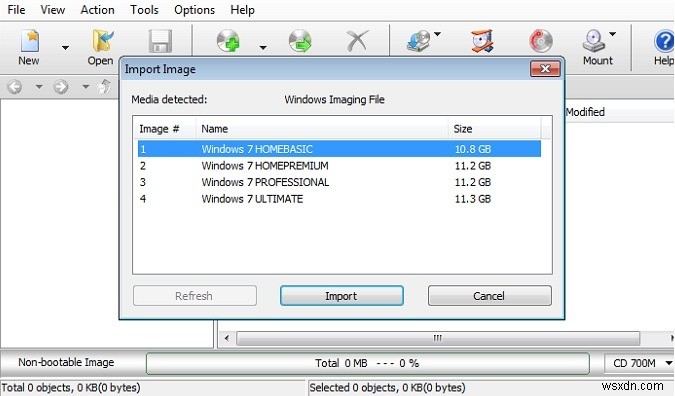Click the Up one level icon

pos(104,87)
